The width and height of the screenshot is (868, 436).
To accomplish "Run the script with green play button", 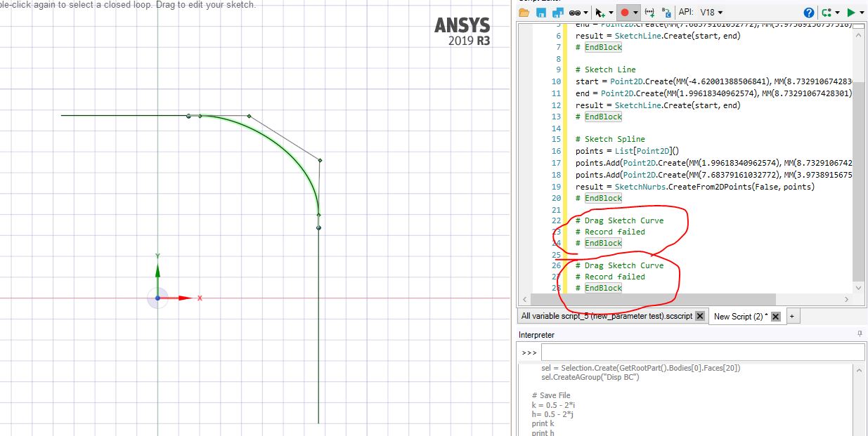I will click(851, 12).
